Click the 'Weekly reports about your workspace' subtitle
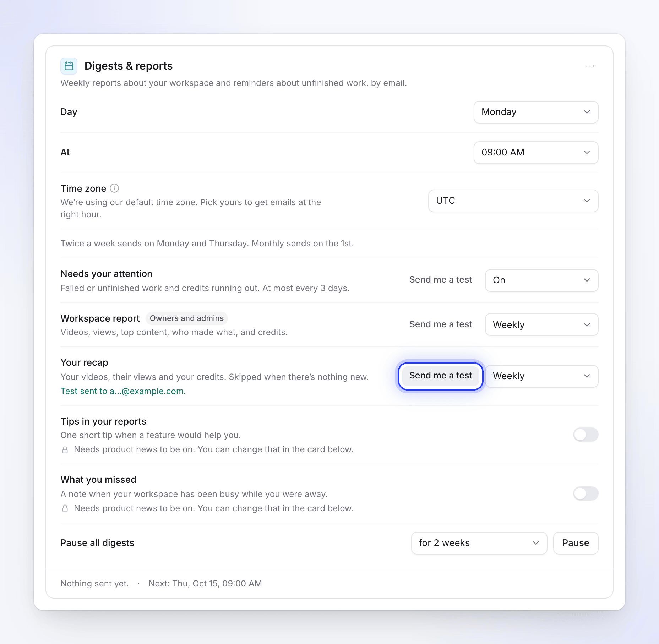 coord(234,83)
